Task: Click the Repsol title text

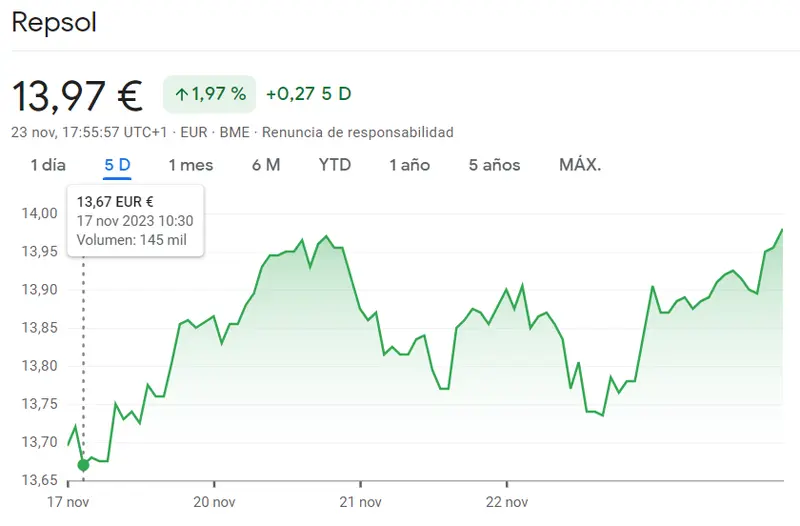Action: (x=54, y=22)
